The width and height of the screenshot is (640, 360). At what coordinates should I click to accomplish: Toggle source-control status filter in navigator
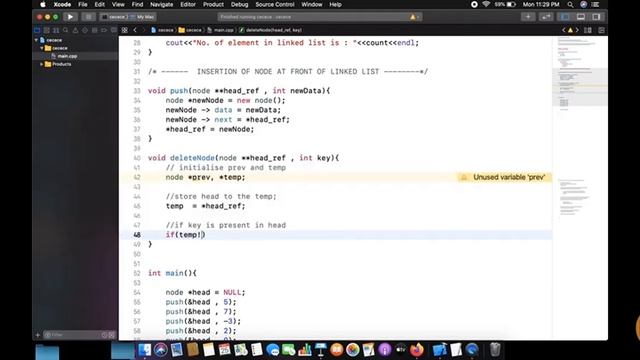[x=111, y=335]
